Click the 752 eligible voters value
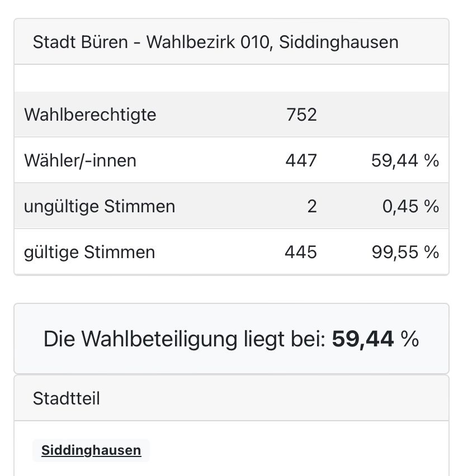Screen dimensions: 463x476 coord(301,115)
